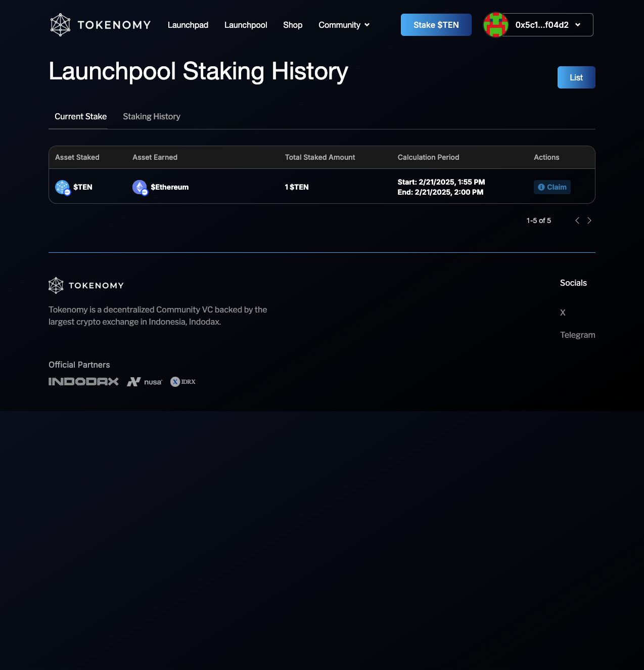Click the $TEN token icon
The image size is (644, 670).
click(x=62, y=187)
